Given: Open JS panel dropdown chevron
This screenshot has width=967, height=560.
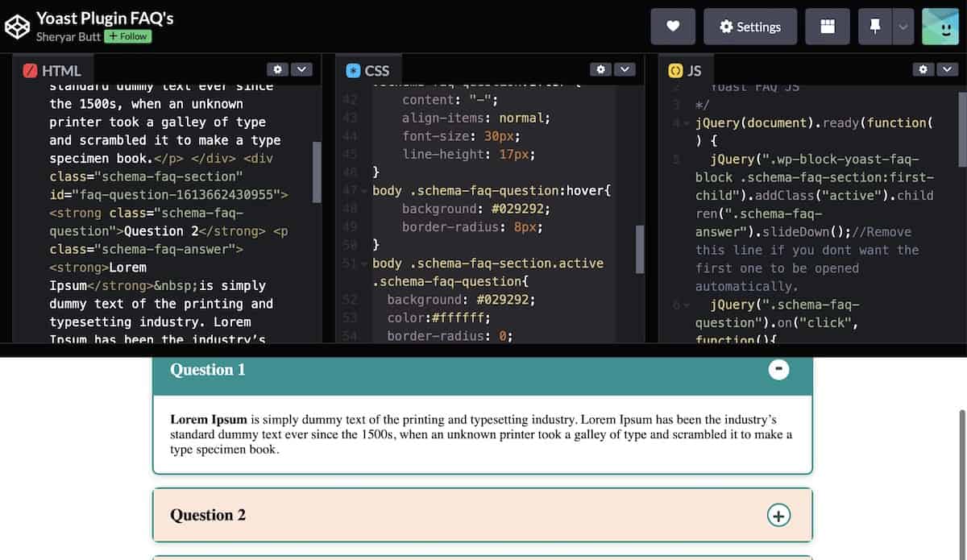Looking at the screenshot, I should pos(947,70).
